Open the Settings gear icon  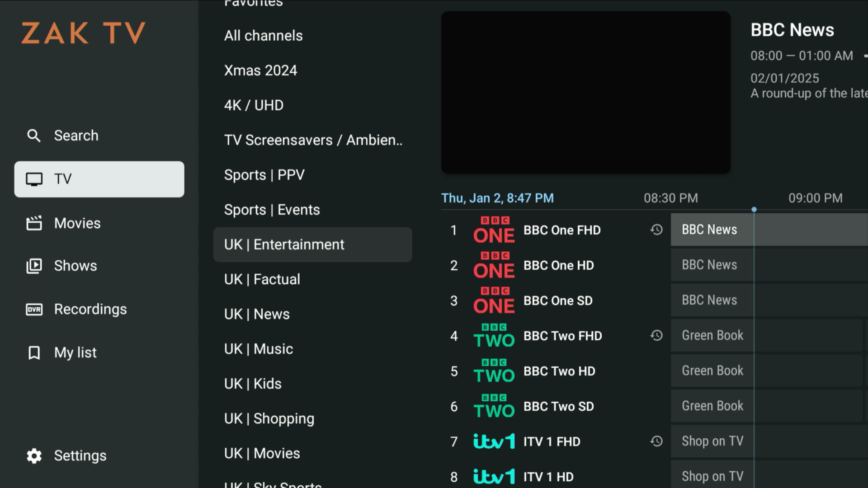tap(34, 456)
